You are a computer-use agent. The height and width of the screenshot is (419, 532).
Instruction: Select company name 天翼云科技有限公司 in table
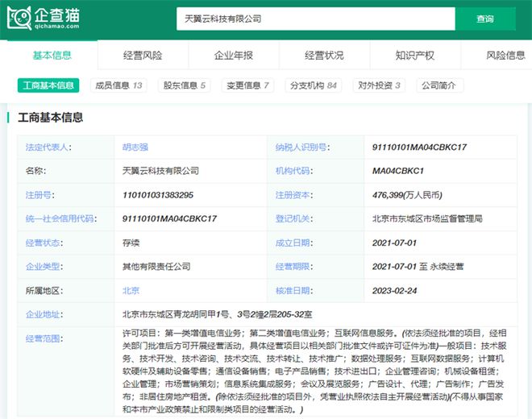pos(160,171)
